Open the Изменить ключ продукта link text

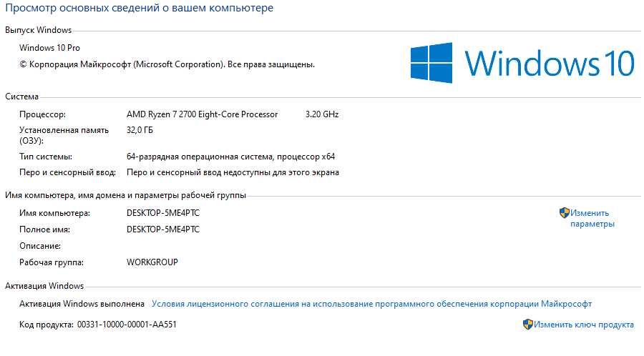coord(584,325)
